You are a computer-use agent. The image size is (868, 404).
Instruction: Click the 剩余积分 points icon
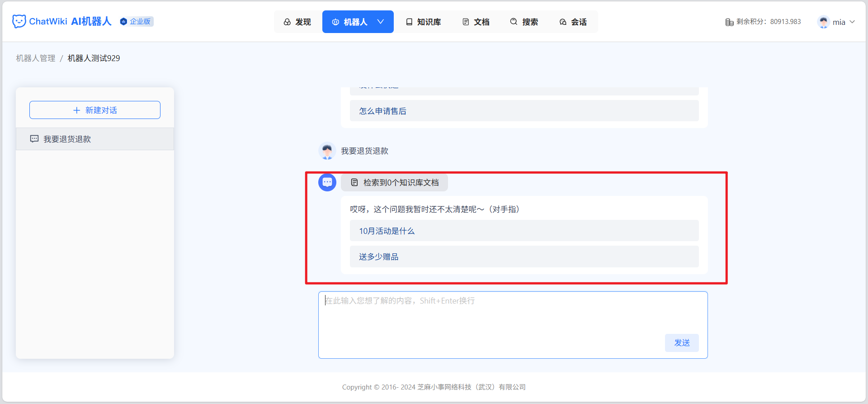[729, 22]
